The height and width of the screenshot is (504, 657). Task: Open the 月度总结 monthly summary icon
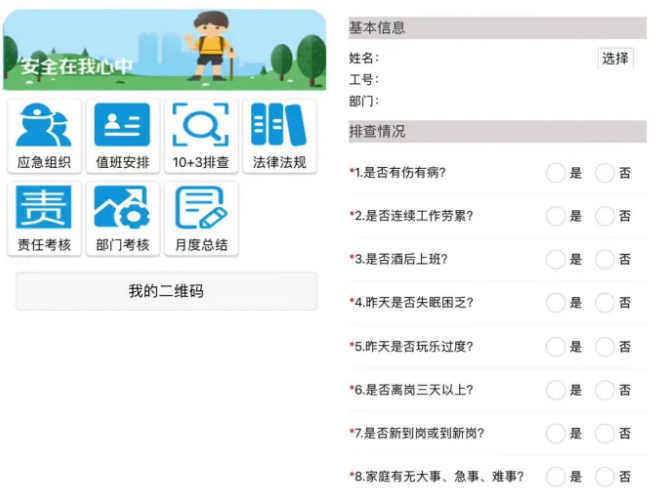200,218
